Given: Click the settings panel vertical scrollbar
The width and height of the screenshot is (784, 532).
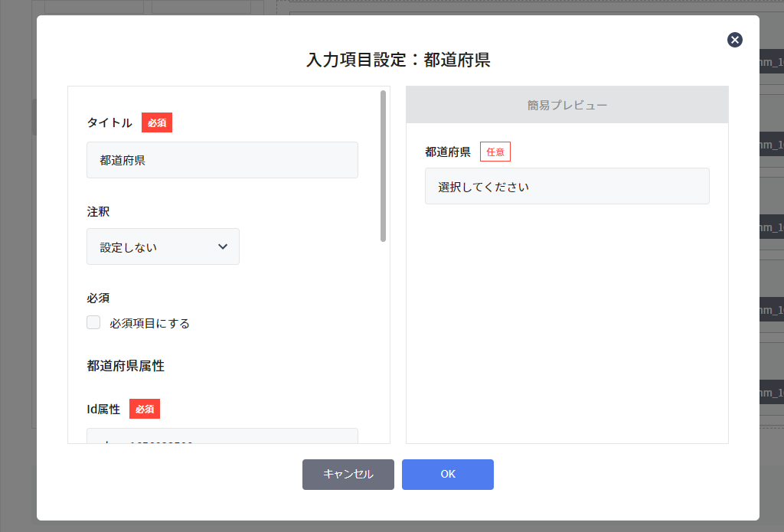Looking at the screenshot, I should tap(383, 166).
